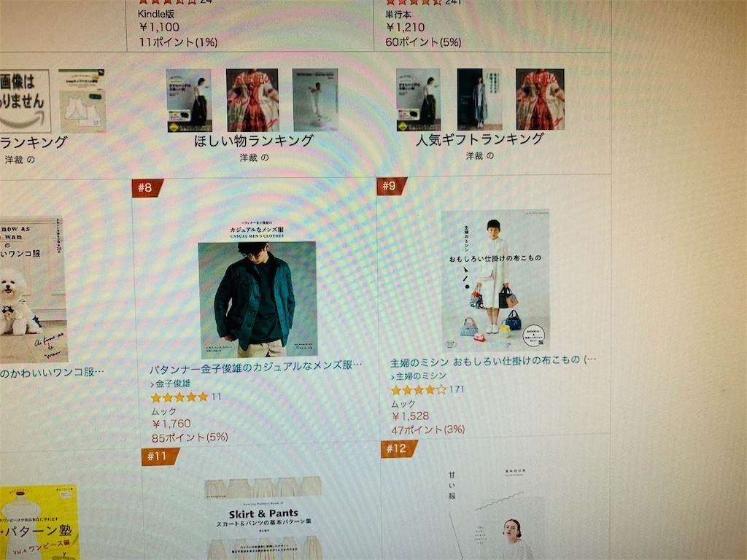The width and height of the screenshot is (747, 560).
Task: Click dark coat thumbnail under 人気ギフトランキング
Action: click(479, 99)
